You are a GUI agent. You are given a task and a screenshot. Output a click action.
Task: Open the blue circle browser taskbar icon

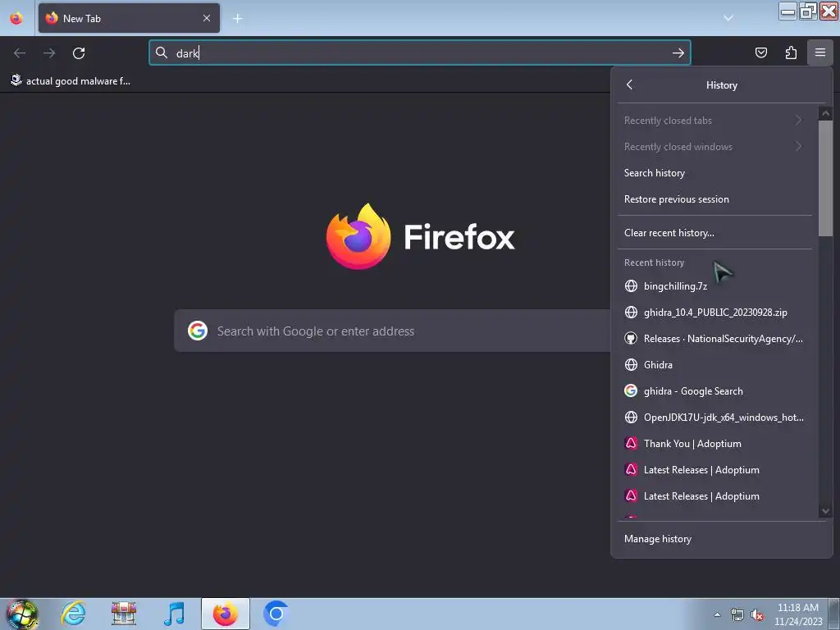pos(276,614)
